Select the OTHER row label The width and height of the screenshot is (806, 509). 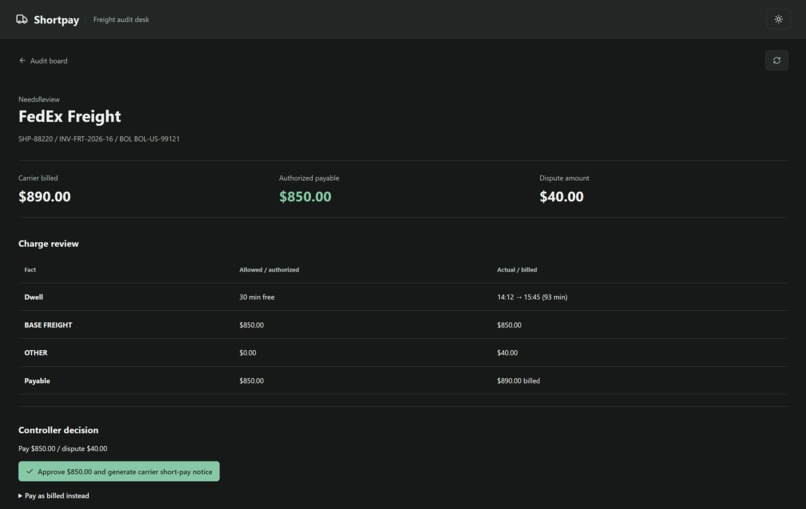[35, 353]
